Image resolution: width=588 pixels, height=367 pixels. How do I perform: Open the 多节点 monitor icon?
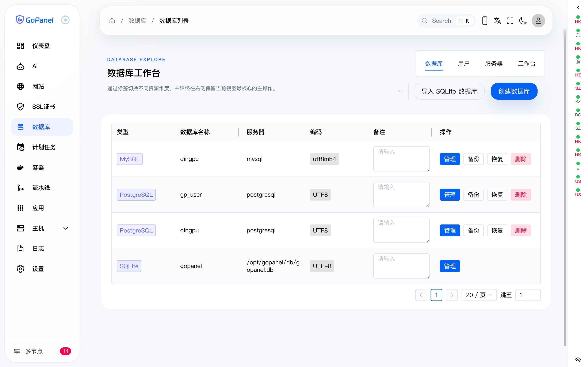coord(17,351)
